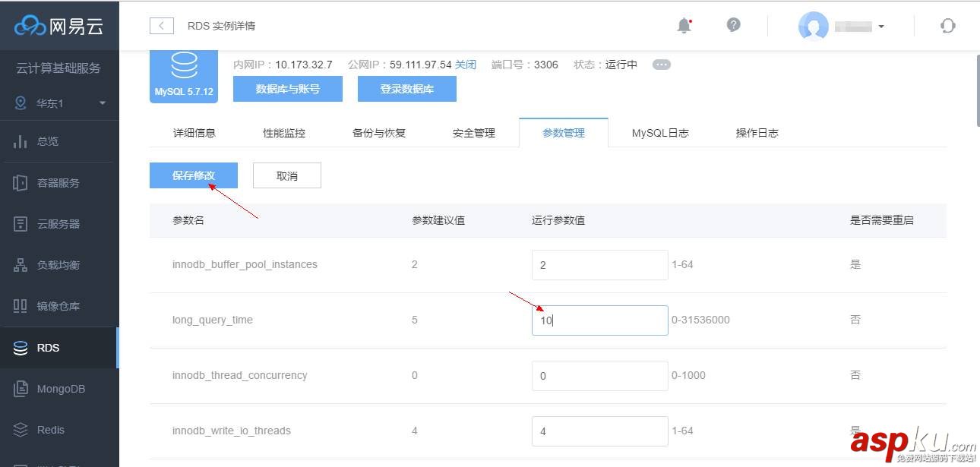
Task: Click the notification bell icon
Action: (x=684, y=25)
